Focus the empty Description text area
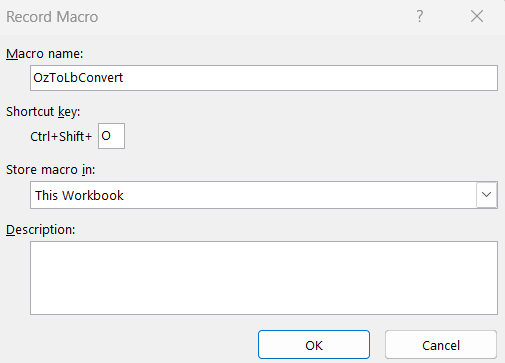This screenshot has height=363, width=505. pyautogui.click(x=264, y=278)
